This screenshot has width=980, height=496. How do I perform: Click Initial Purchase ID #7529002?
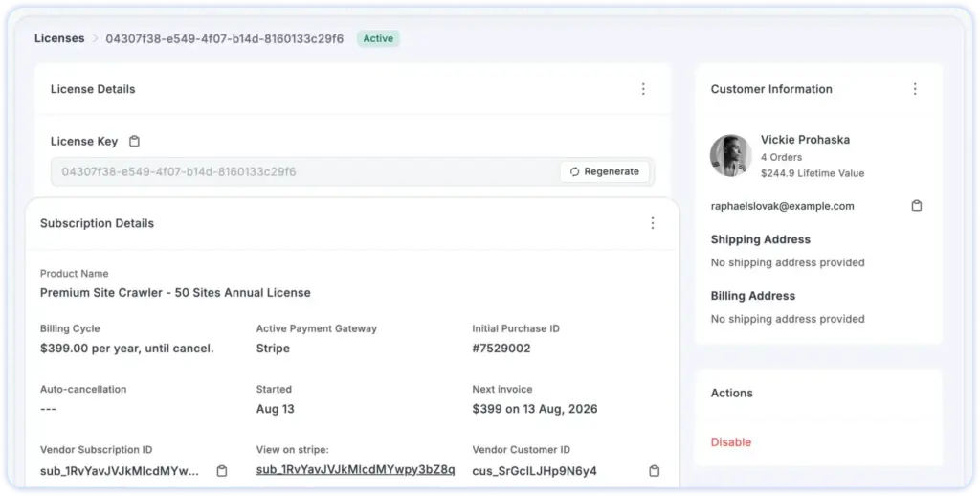[x=501, y=349]
